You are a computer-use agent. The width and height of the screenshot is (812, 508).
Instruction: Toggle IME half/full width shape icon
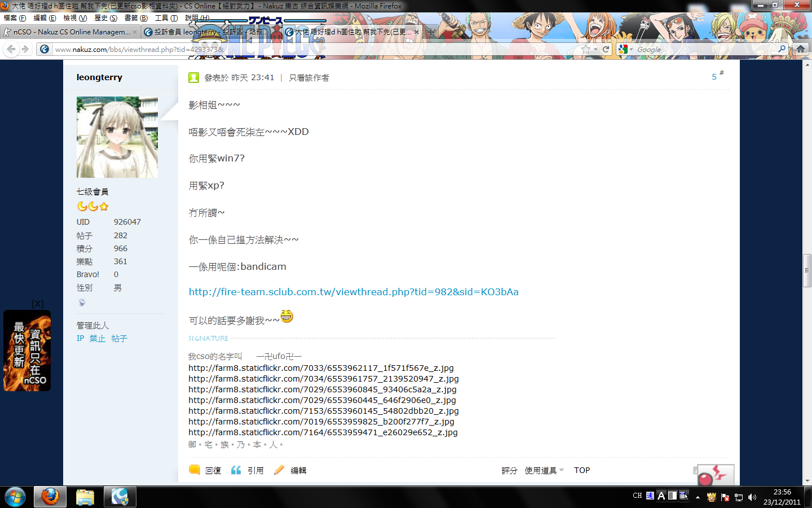click(x=672, y=496)
